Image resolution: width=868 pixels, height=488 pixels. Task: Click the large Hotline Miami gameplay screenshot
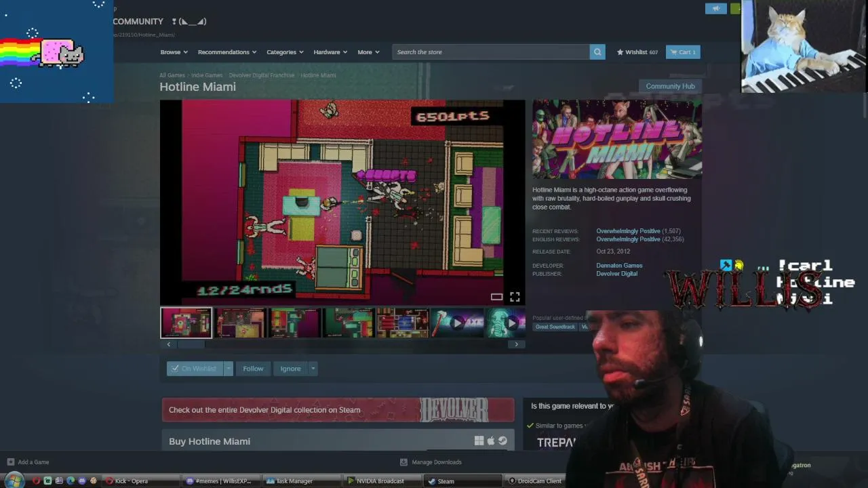(x=342, y=203)
